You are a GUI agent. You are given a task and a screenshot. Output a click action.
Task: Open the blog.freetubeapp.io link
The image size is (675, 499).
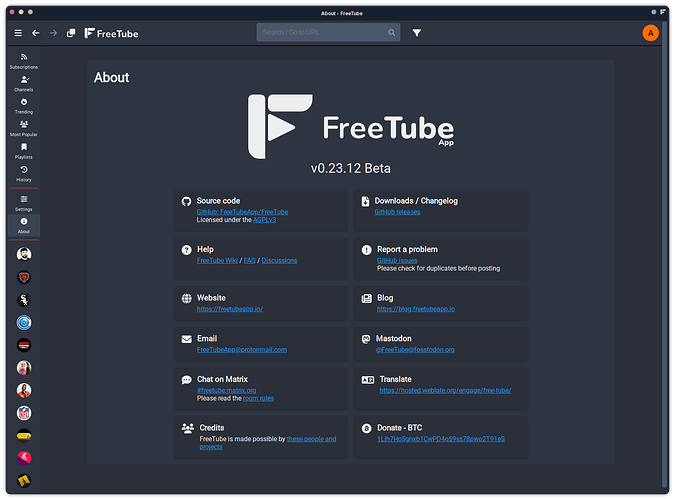(417, 309)
